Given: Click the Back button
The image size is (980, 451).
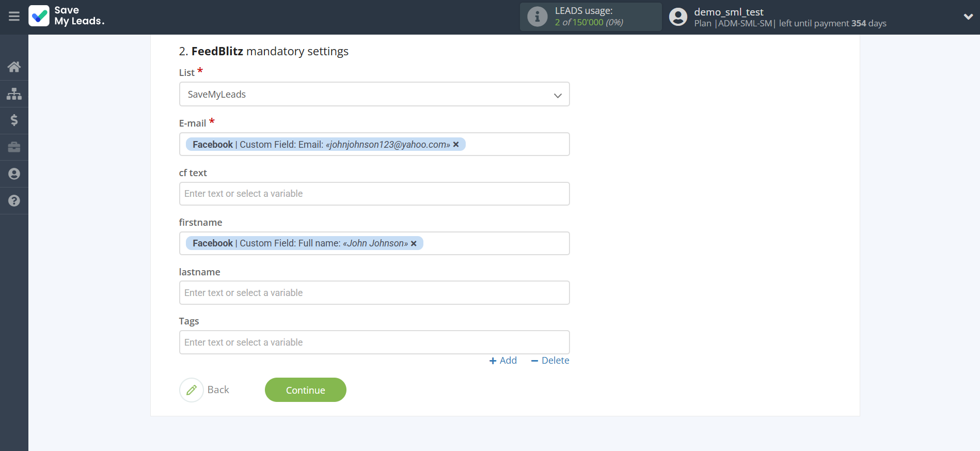Looking at the screenshot, I should pyautogui.click(x=204, y=390).
